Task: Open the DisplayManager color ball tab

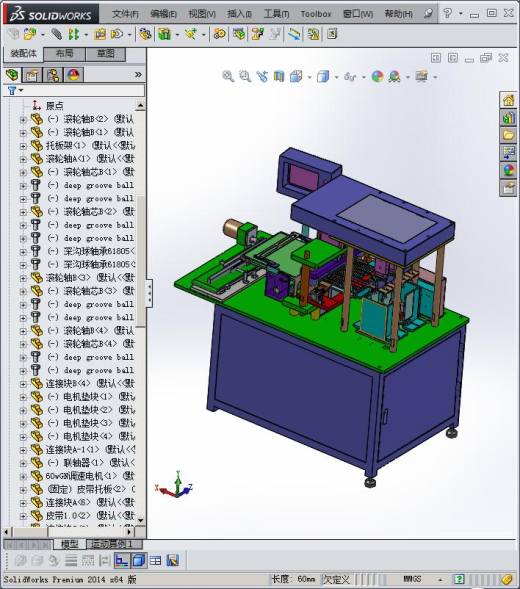Action: point(73,75)
